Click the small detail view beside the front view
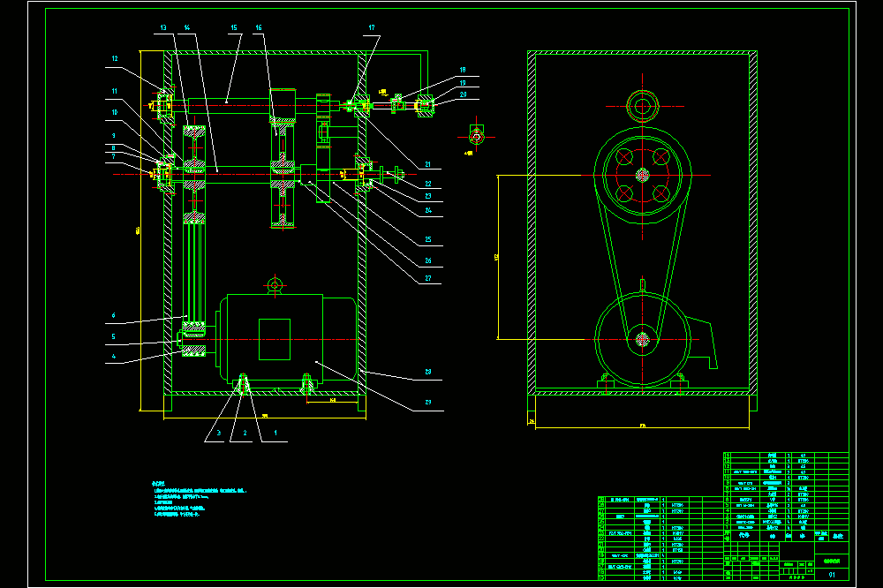 pyautogui.click(x=477, y=136)
